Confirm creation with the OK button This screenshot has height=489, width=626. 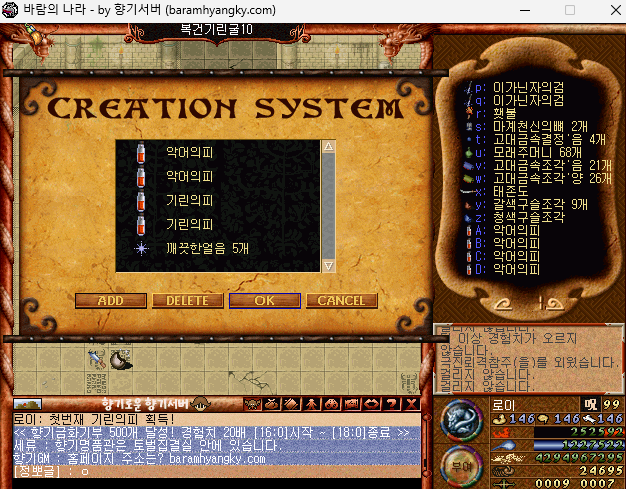(x=265, y=301)
